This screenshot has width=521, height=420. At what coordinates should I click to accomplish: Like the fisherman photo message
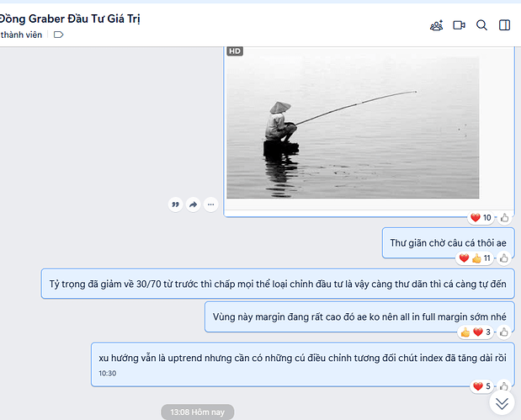[x=505, y=218]
